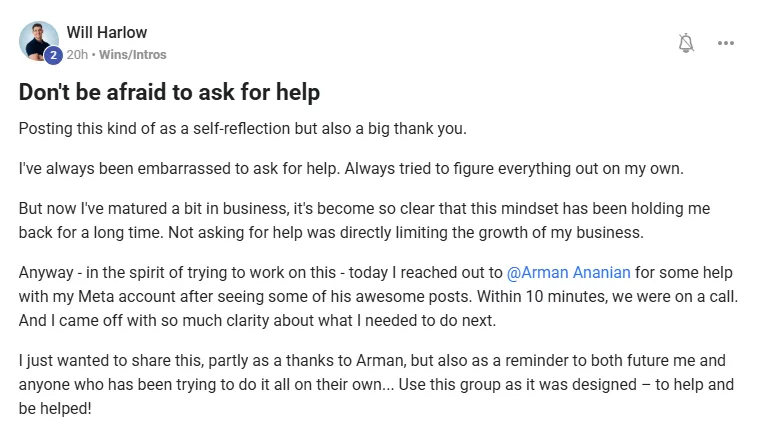
Task: Click the level 2 badge on avatar
Action: point(53,55)
